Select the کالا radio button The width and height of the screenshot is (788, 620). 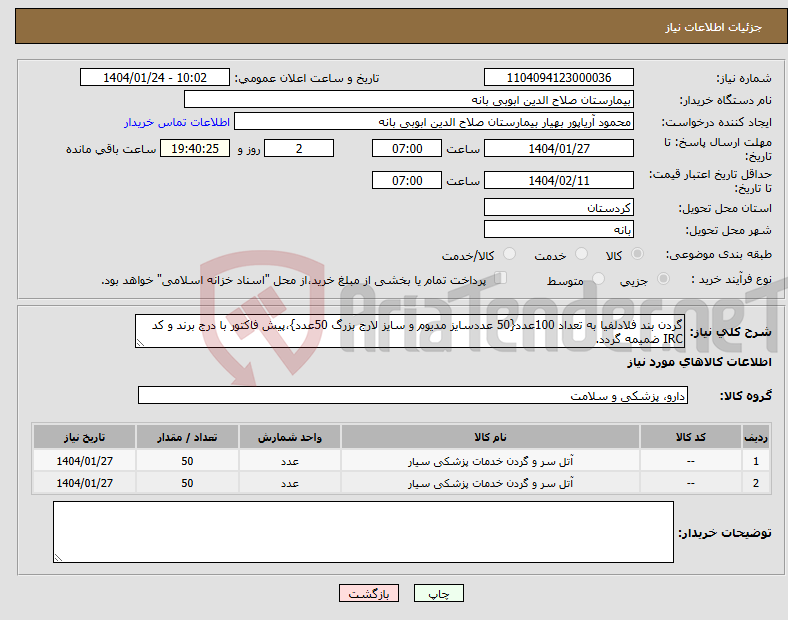tap(637, 254)
